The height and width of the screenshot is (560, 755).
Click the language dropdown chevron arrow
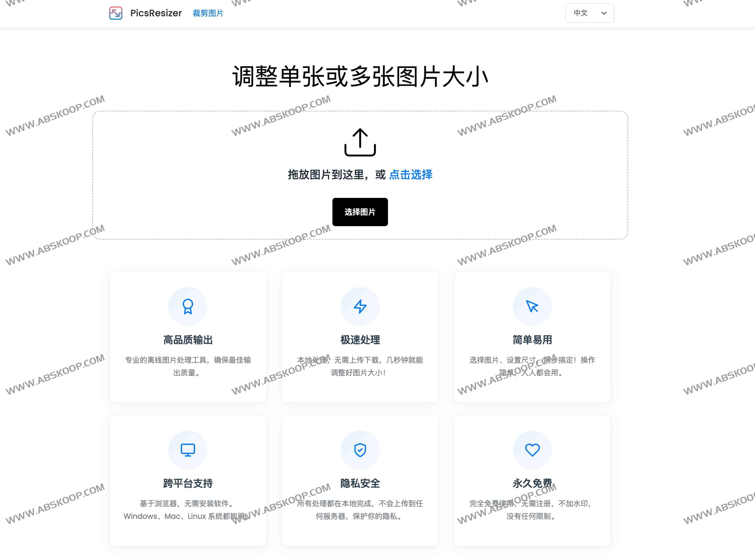[x=604, y=13]
